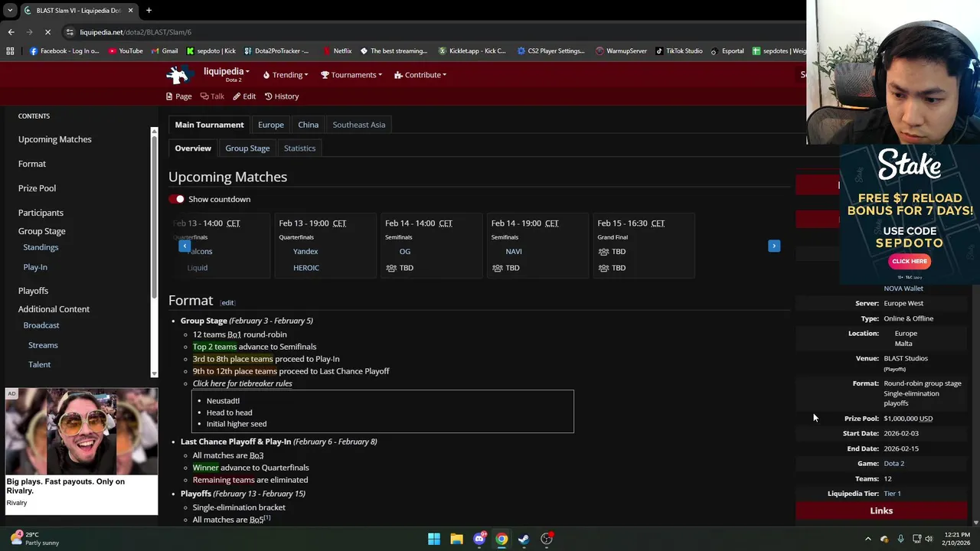Open the Contribute dropdown menu
The image size is (980, 551).
[x=420, y=75]
